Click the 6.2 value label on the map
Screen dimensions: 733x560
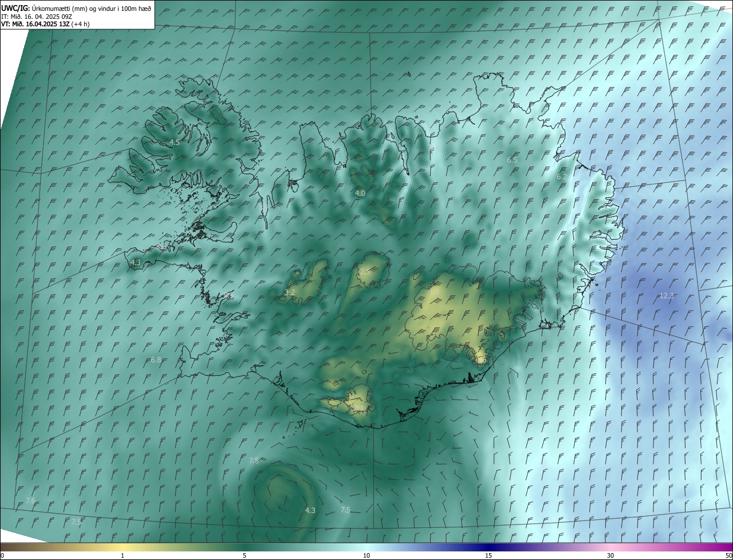[x=562, y=178]
